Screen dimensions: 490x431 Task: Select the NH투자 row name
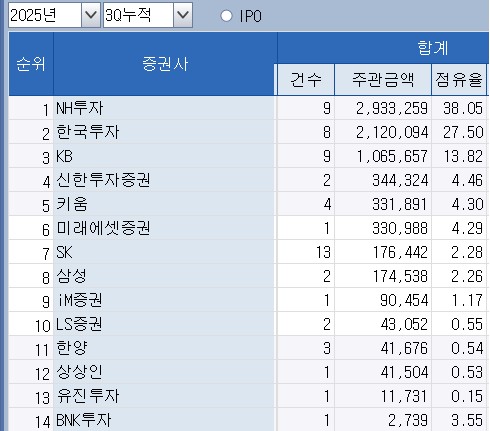(80, 108)
